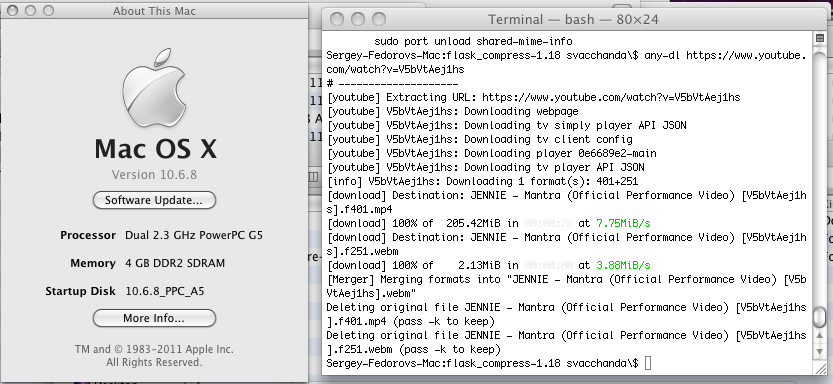Minimize the Terminal window
Viewport: 833px width, 384px height.
click(x=358, y=19)
